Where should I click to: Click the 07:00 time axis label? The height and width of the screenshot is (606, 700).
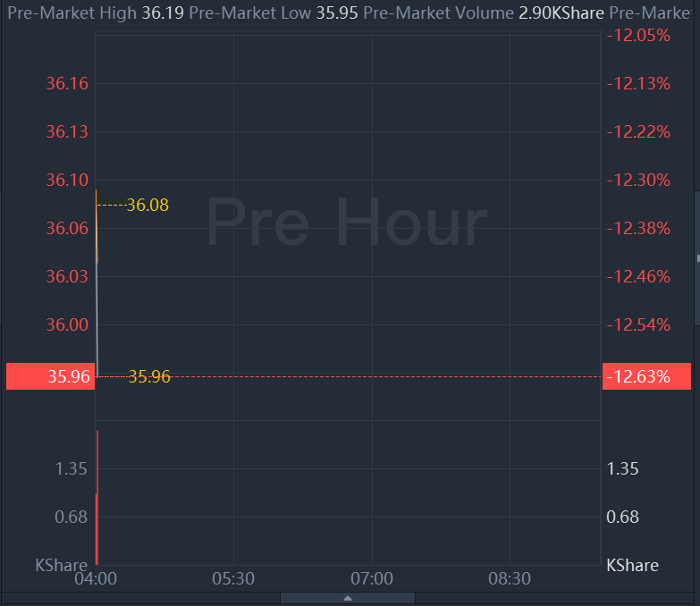tap(372, 578)
